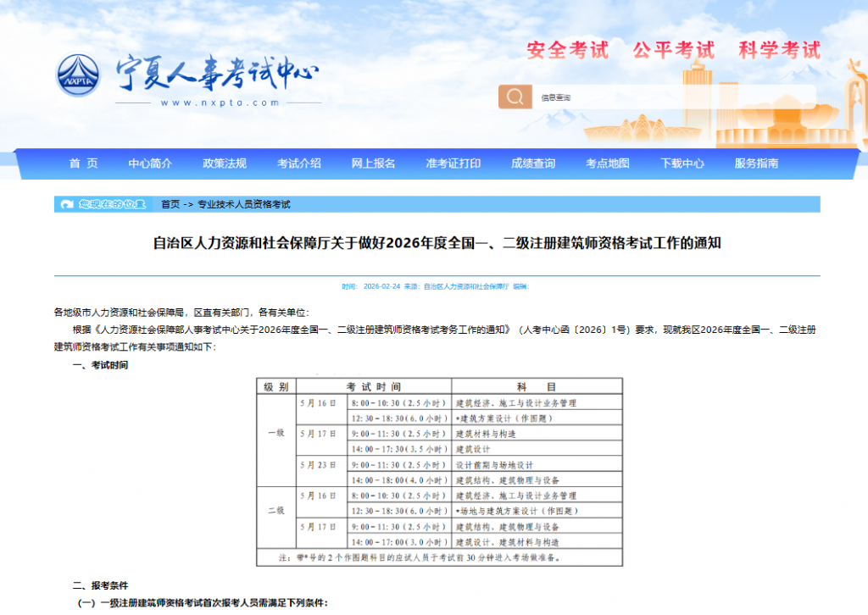Click the 专业技术人员资格考试 breadcrumb link
868x615 pixels.
point(244,204)
